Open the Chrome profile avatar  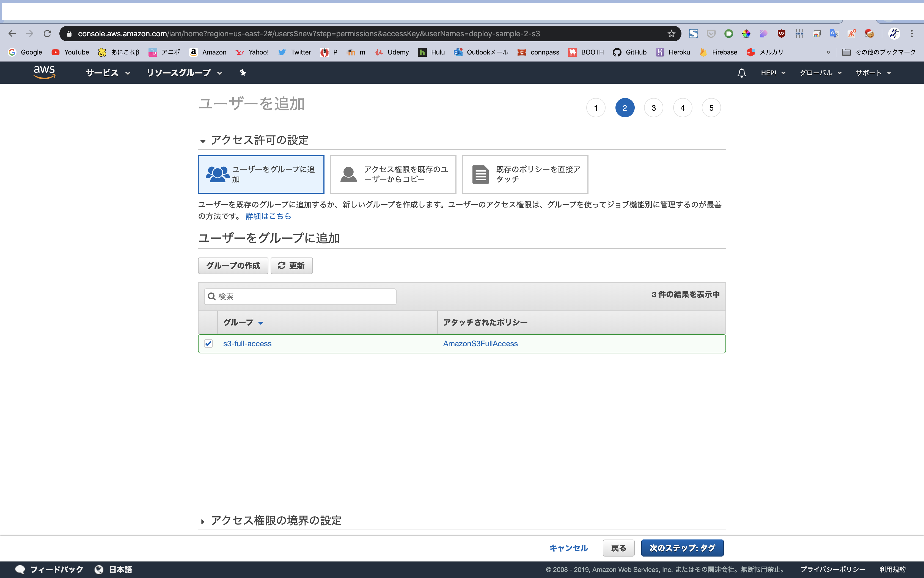894,34
